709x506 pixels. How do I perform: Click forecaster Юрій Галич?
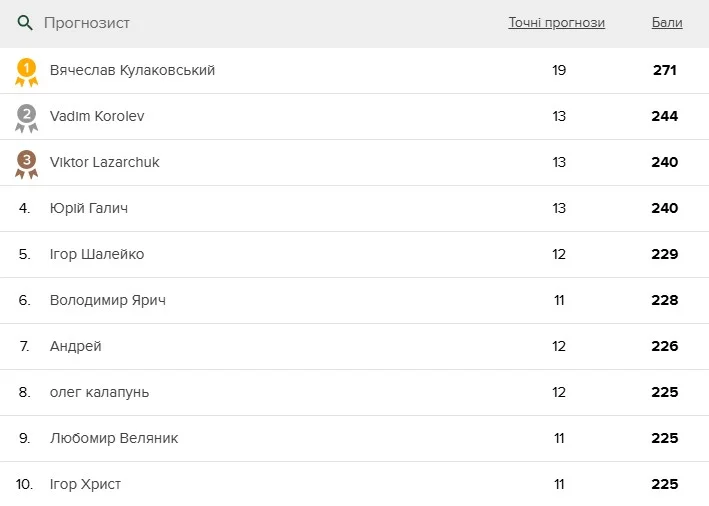89,208
